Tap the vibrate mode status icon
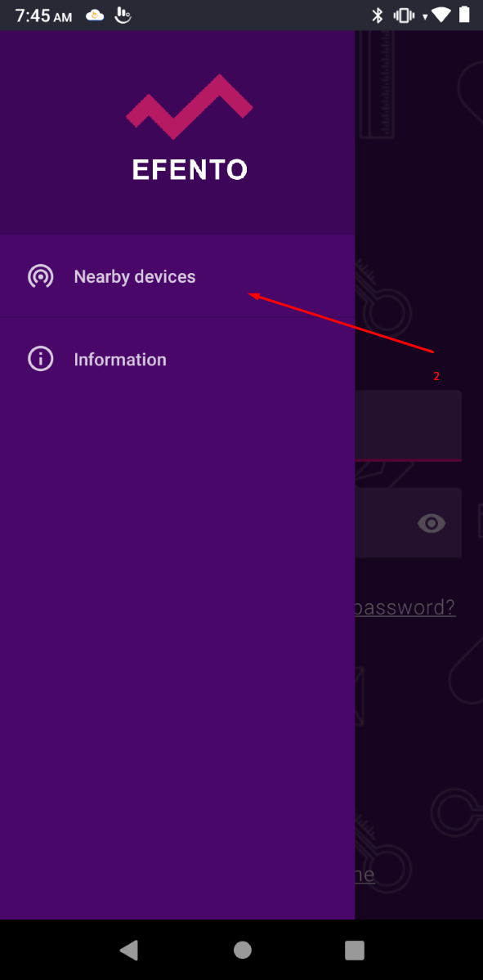The width and height of the screenshot is (483, 980). [403, 16]
